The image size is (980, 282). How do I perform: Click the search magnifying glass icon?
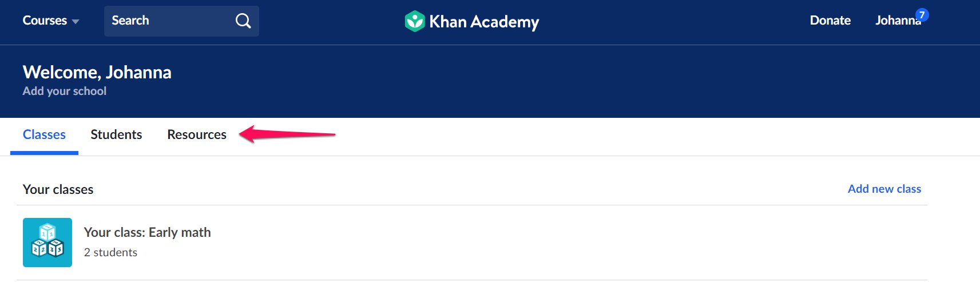pos(243,21)
